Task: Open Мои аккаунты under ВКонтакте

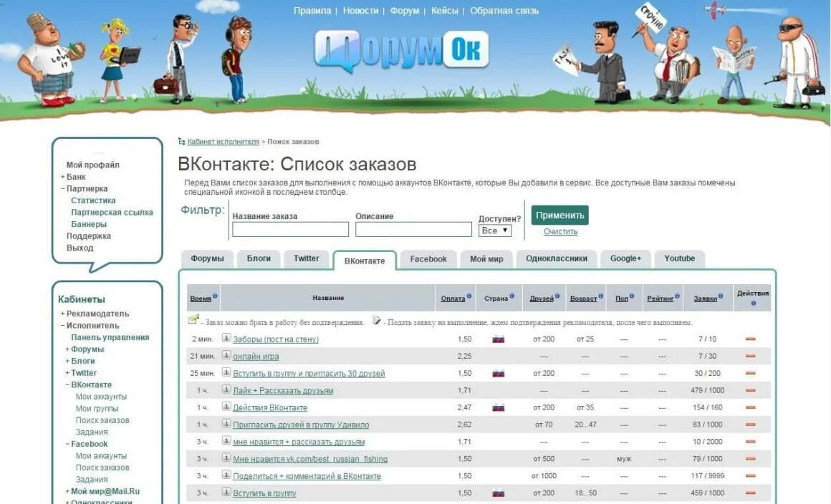Action: pyautogui.click(x=101, y=397)
